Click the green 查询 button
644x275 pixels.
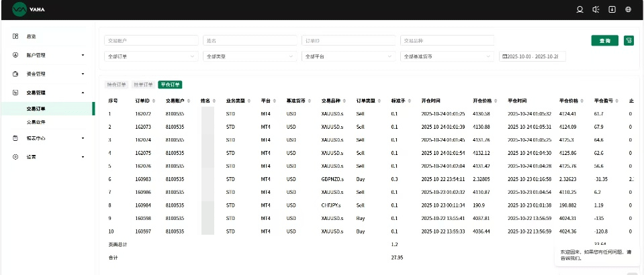(604, 40)
